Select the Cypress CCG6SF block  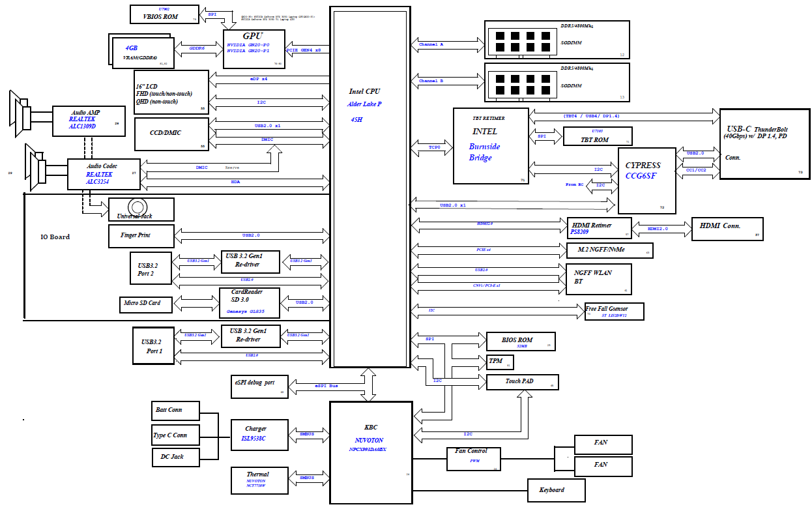coord(646,181)
